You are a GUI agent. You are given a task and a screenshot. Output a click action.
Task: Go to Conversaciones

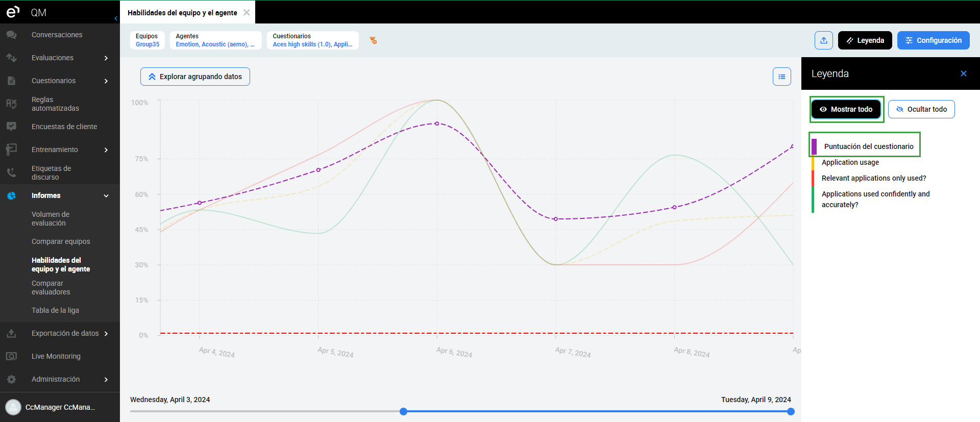click(x=57, y=35)
